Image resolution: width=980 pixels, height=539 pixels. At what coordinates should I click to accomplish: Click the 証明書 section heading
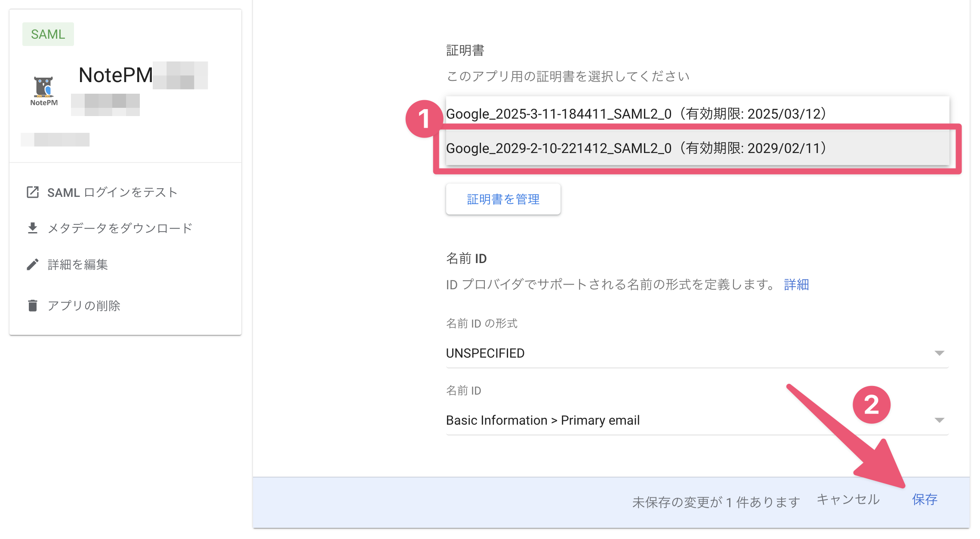465,50
